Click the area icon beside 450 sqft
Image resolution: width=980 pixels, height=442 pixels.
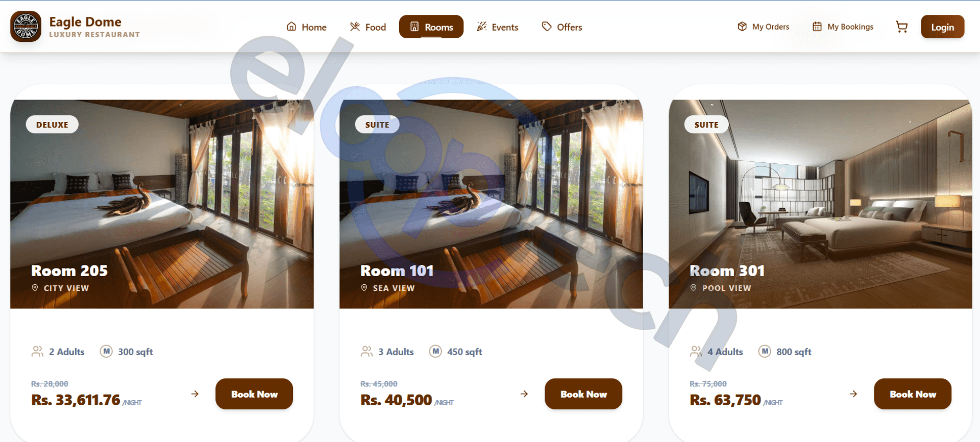[435, 351]
